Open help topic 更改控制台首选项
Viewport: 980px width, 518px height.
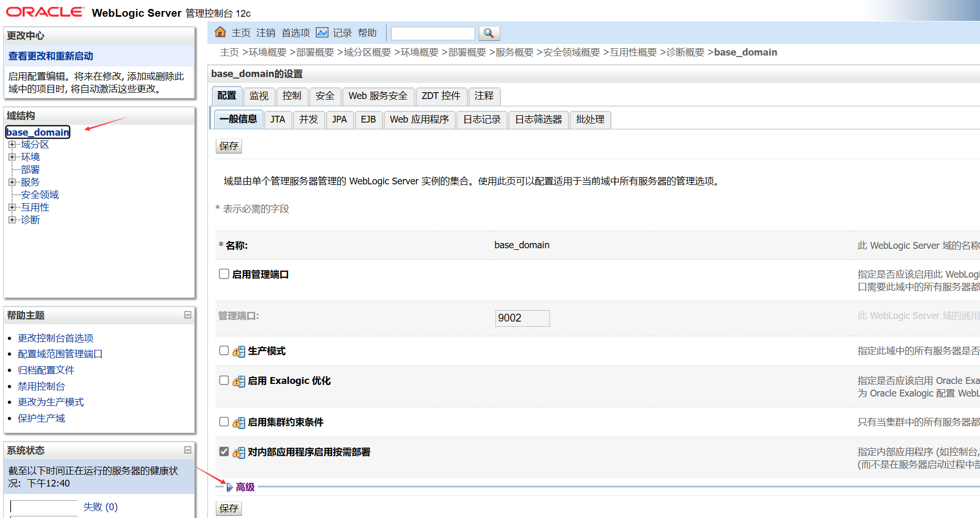tap(56, 338)
